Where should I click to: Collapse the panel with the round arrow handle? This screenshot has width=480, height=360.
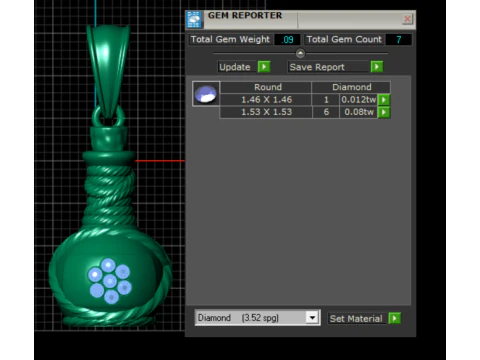pos(300,53)
